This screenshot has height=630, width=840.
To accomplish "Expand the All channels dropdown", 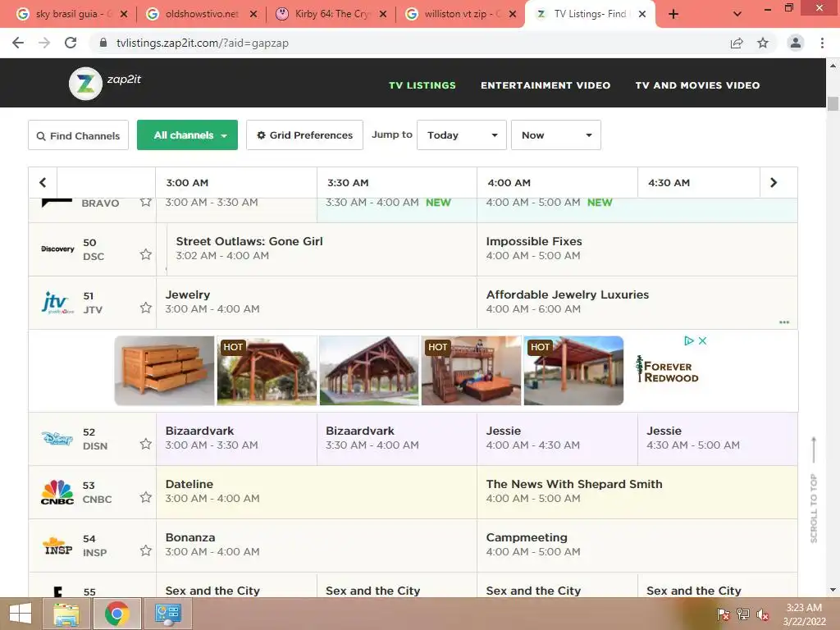I will point(187,135).
